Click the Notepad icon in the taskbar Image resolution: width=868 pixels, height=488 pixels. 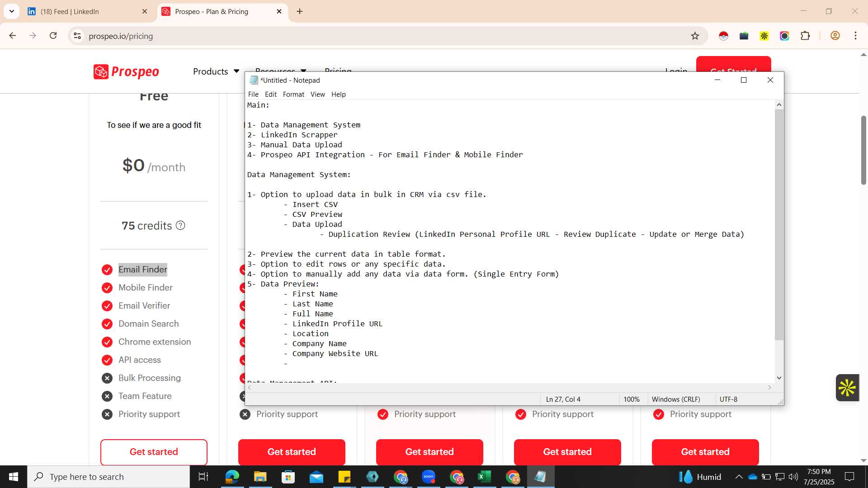pyautogui.click(x=540, y=477)
